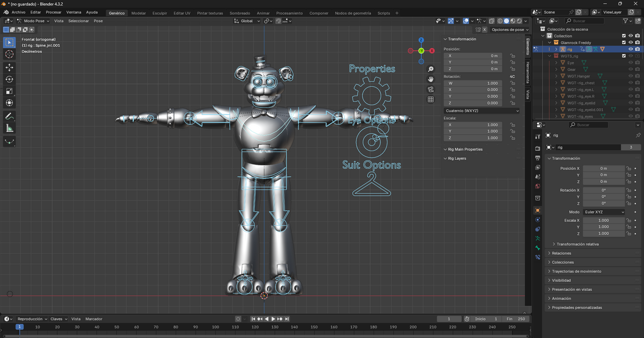Toggle X-Ray display in viewport header
644x338 pixels.
pos(492,21)
